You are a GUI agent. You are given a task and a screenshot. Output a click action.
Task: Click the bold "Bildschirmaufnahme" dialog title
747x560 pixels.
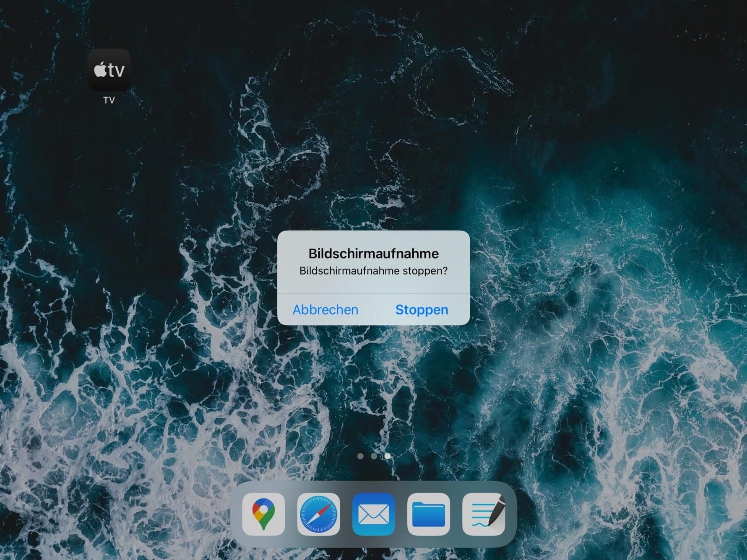373,254
